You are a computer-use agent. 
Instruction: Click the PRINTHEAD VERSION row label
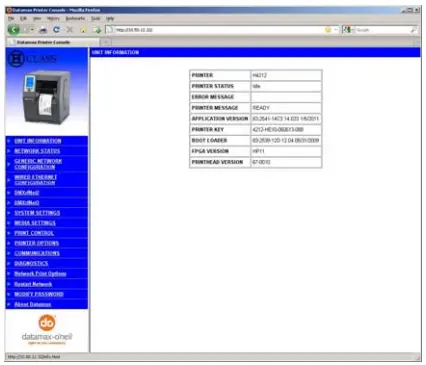pyautogui.click(x=217, y=162)
